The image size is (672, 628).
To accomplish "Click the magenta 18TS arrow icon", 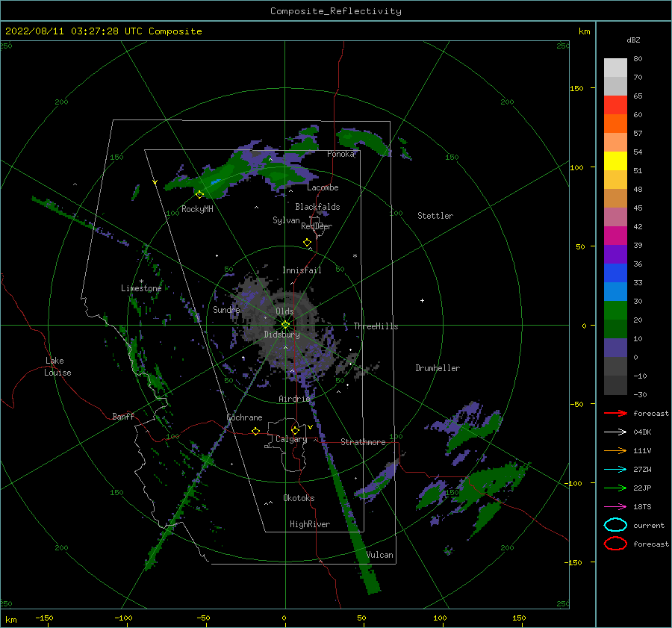I will 615,507.
